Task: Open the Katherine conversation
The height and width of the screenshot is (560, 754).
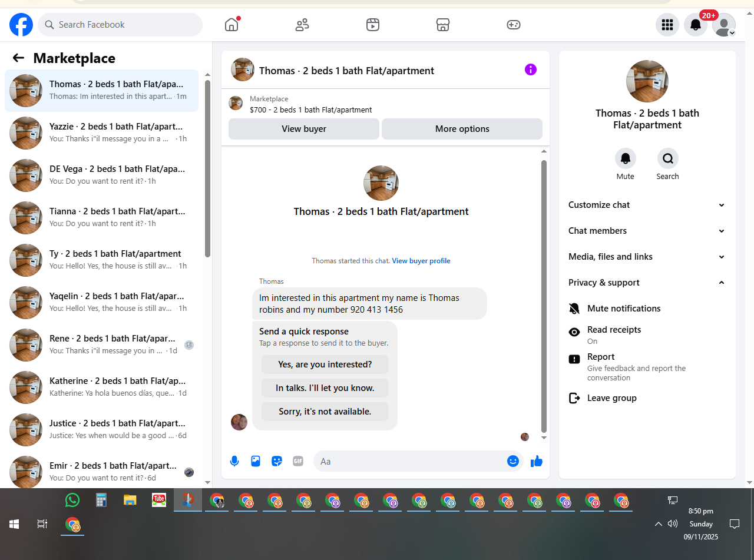Action: click(x=101, y=387)
